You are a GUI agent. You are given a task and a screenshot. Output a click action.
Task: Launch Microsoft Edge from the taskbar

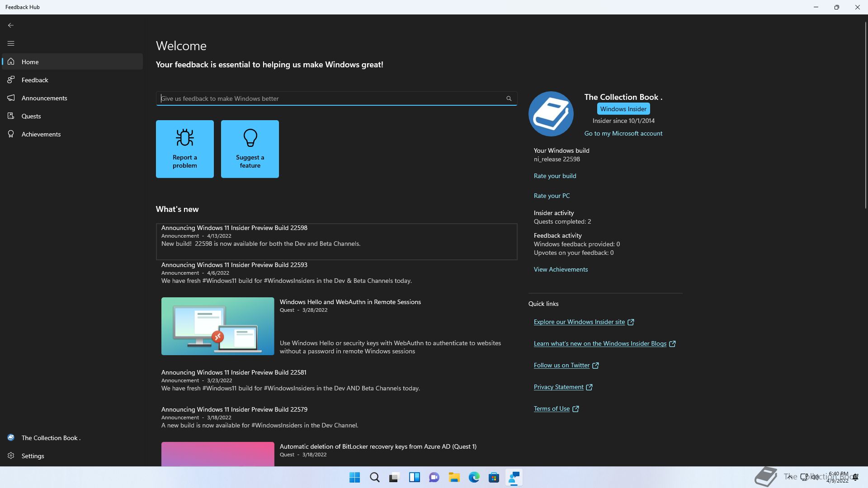474,477
